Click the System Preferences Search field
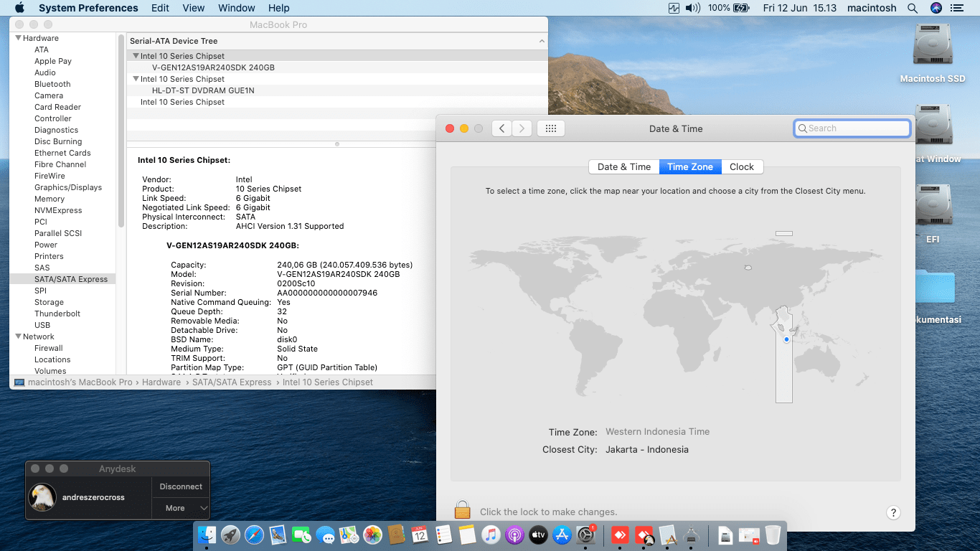The height and width of the screenshot is (551, 980). pos(852,128)
